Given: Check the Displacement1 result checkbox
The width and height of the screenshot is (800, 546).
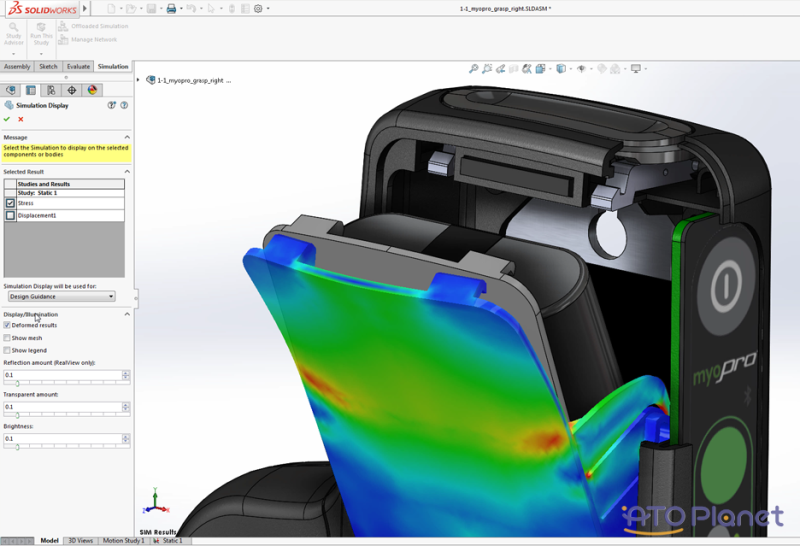Looking at the screenshot, I should pyautogui.click(x=10, y=215).
